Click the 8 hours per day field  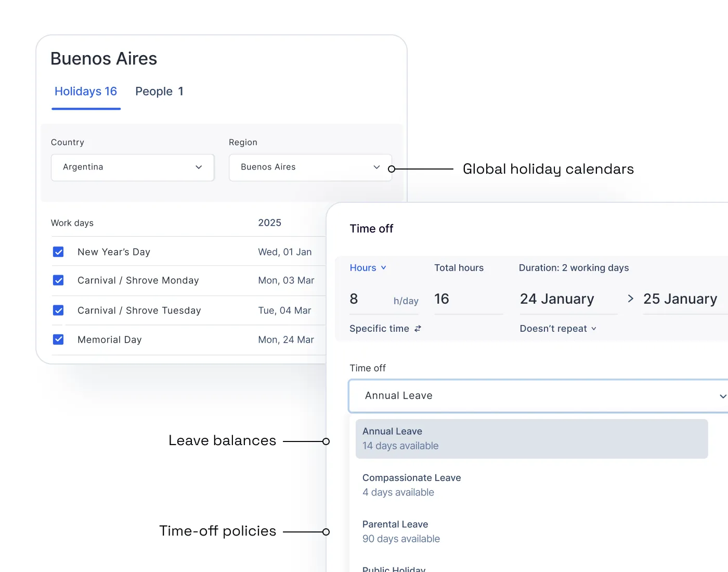coord(384,300)
